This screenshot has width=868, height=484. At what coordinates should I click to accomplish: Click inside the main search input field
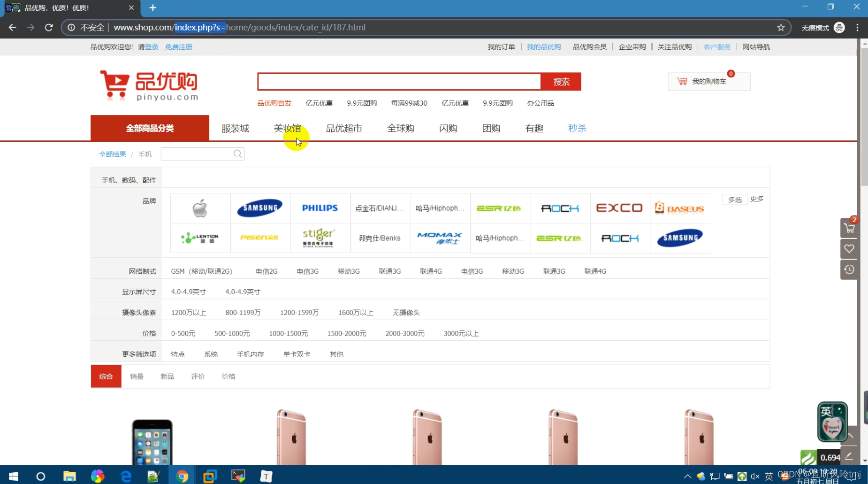[399, 81]
